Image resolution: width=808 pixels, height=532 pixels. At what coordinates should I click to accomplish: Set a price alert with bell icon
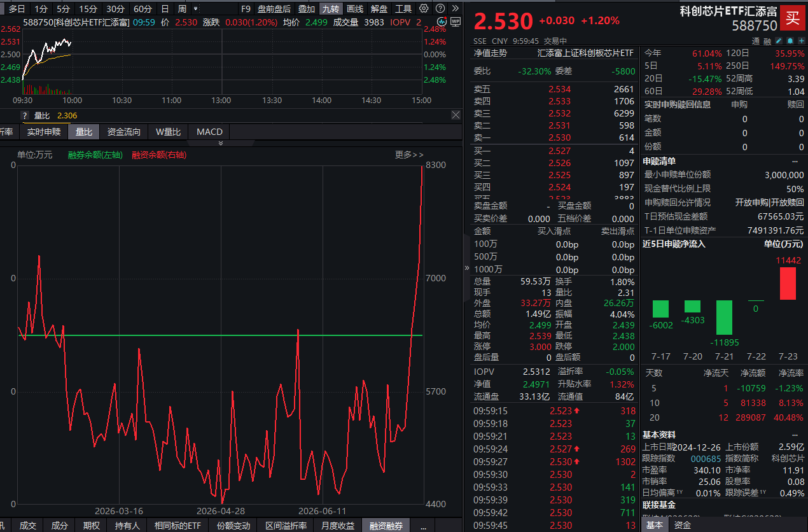point(790,41)
